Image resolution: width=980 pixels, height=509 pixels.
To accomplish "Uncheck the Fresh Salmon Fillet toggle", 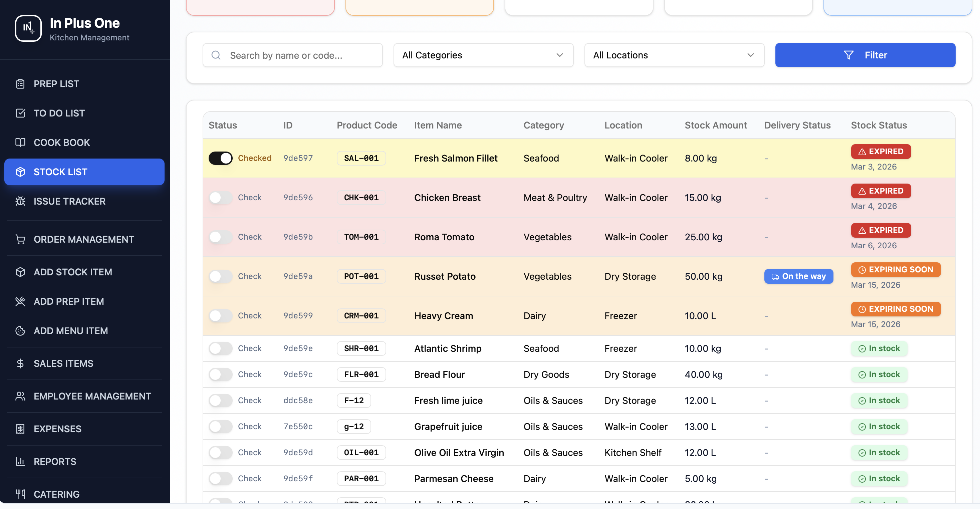I will click(x=220, y=158).
